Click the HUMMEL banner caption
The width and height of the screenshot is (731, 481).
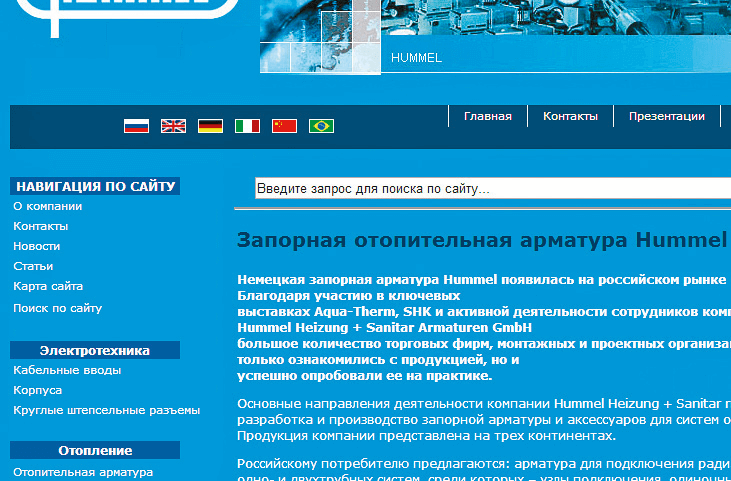(x=416, y=58)
